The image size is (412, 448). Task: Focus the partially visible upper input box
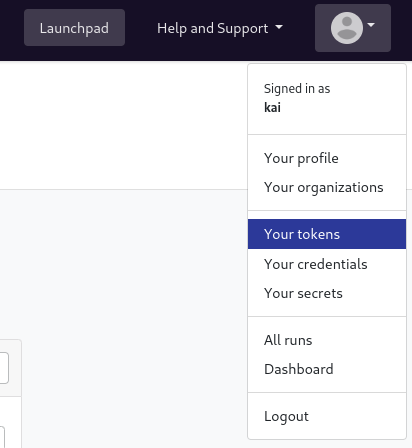point(4,368)
